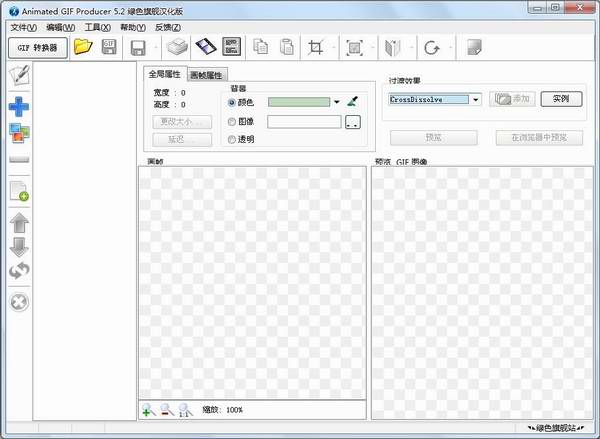
Task: Expand the background colour dropdown arrow
Action: [x=336, y=102]
